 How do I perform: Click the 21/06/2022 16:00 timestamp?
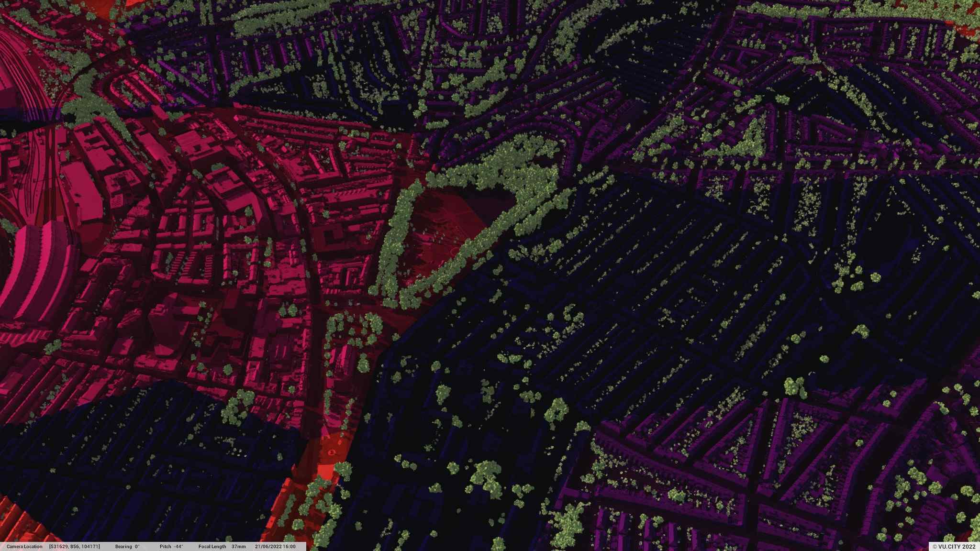click(x=275, y=546)
